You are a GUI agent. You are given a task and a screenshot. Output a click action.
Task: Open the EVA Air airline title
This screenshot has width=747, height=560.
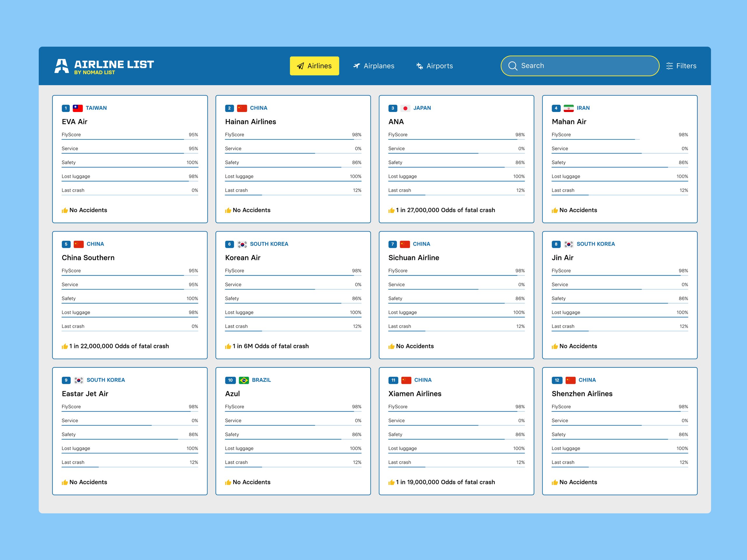pyautogui.click(x=75, y=122)
